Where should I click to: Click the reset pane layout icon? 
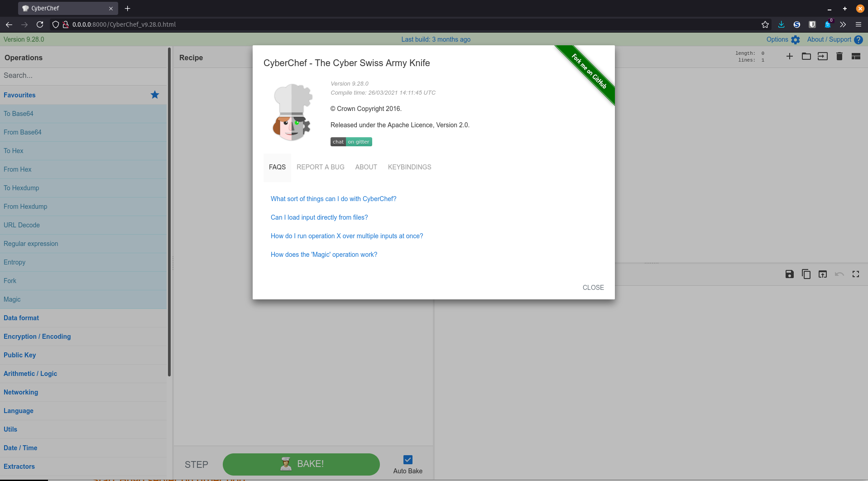pos(855,56)
